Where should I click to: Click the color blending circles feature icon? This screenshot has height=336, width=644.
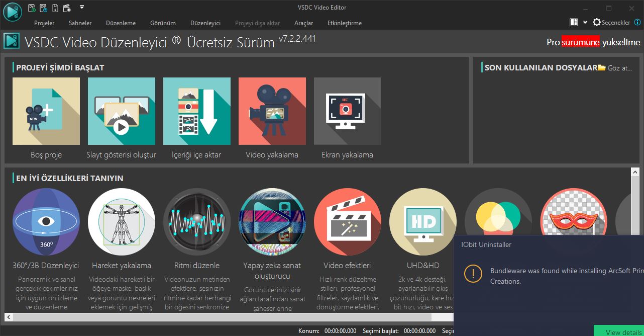coord(498,211)
